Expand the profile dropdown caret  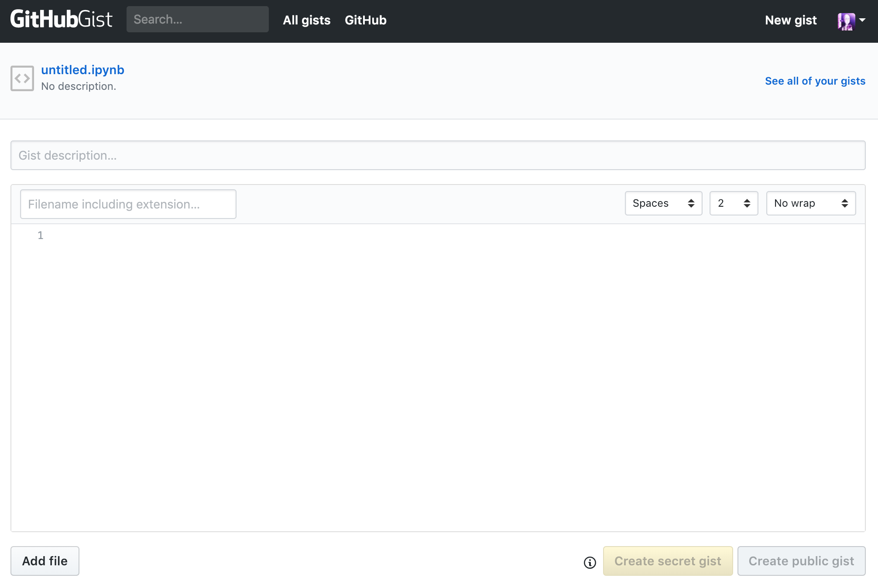pos(862,20)
